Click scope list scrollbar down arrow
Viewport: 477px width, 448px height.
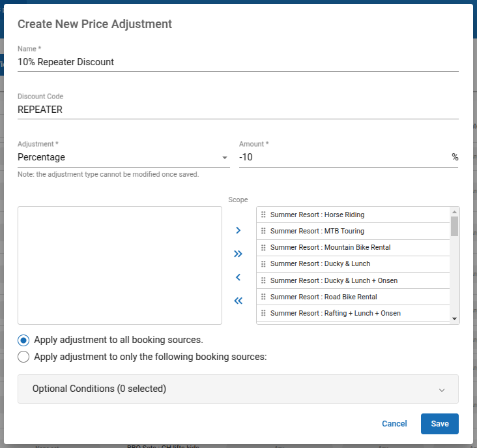click(454, 318)
